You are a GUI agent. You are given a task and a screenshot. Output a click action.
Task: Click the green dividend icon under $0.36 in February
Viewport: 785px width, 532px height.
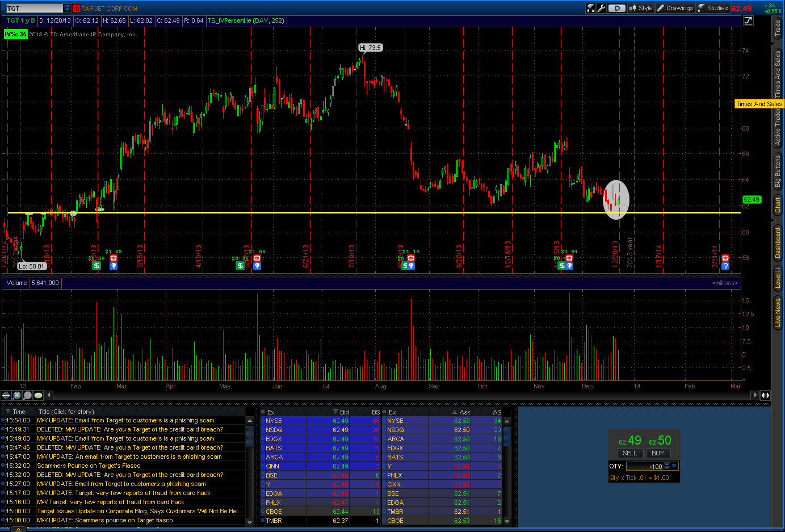coord(96,265)
